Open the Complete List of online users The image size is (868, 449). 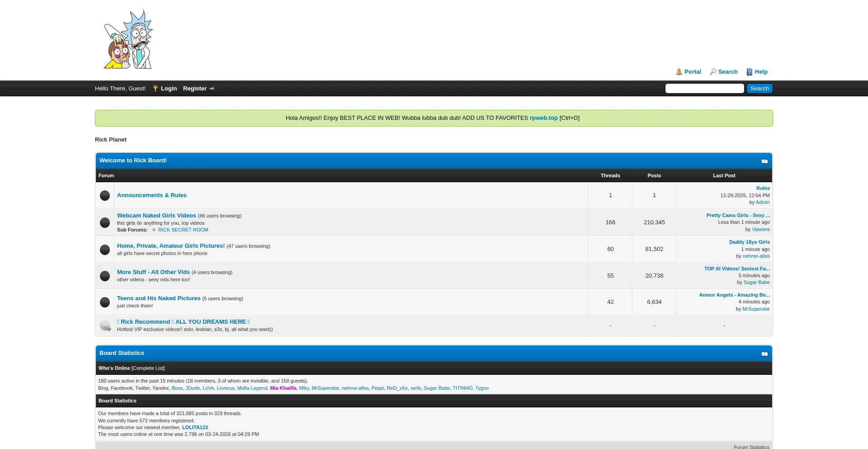click(148, 368)
